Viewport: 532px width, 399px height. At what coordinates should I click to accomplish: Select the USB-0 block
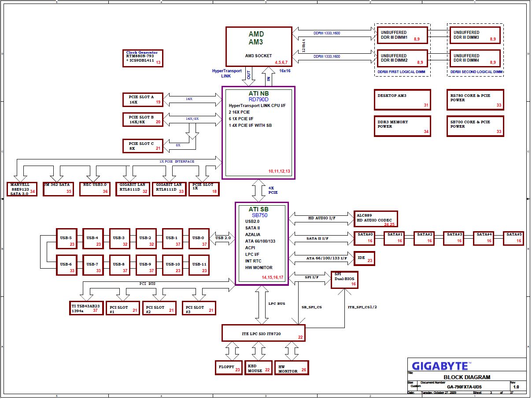click(x=199, y=239)
